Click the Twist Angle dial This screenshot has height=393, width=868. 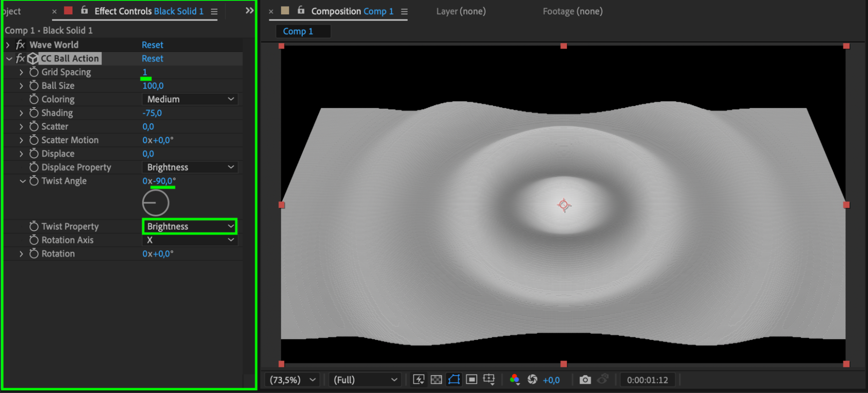click(155, 203)
